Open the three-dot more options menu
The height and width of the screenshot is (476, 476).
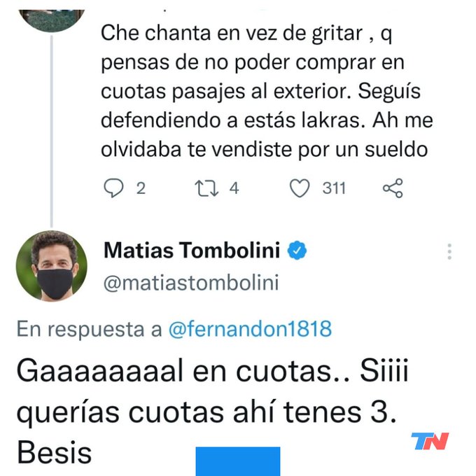[x=449, y=251]
